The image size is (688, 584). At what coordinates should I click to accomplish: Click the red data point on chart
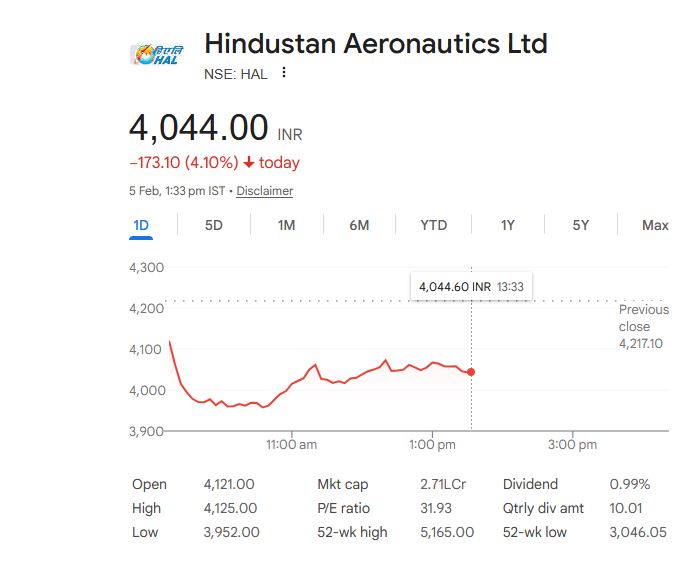click(x=471, y=372)
